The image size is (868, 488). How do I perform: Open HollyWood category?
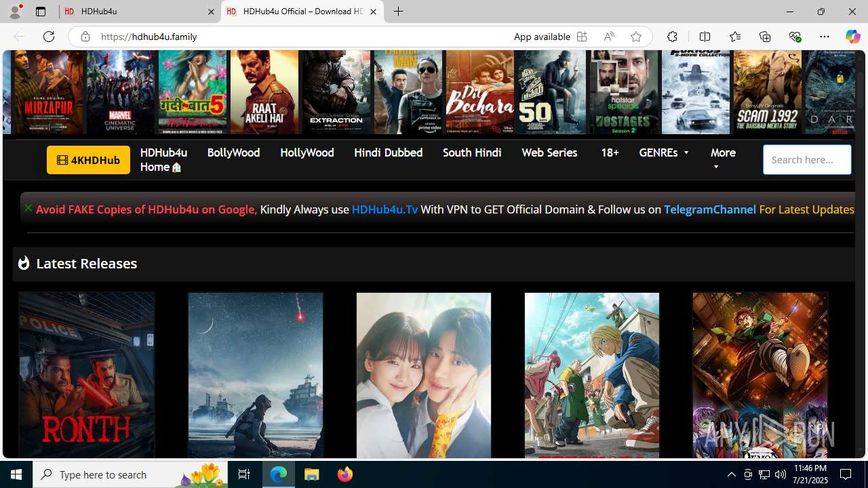coord(307,152)
